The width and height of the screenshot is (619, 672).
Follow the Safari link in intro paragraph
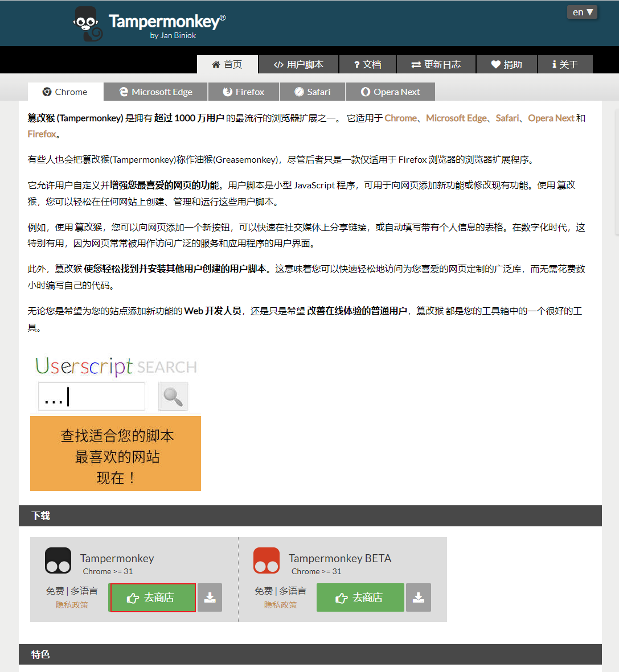tap(507, 118)
